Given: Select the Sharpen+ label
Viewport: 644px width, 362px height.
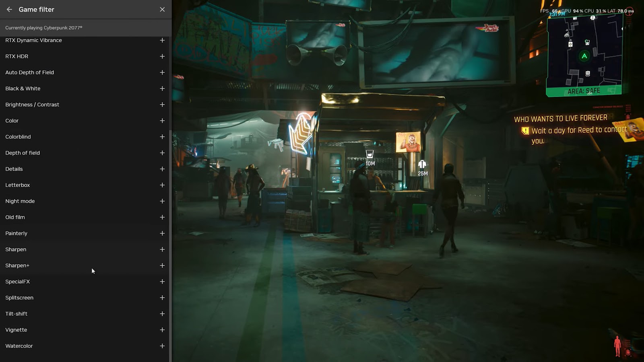Looking at the screenshot, I should pos(17,265).
